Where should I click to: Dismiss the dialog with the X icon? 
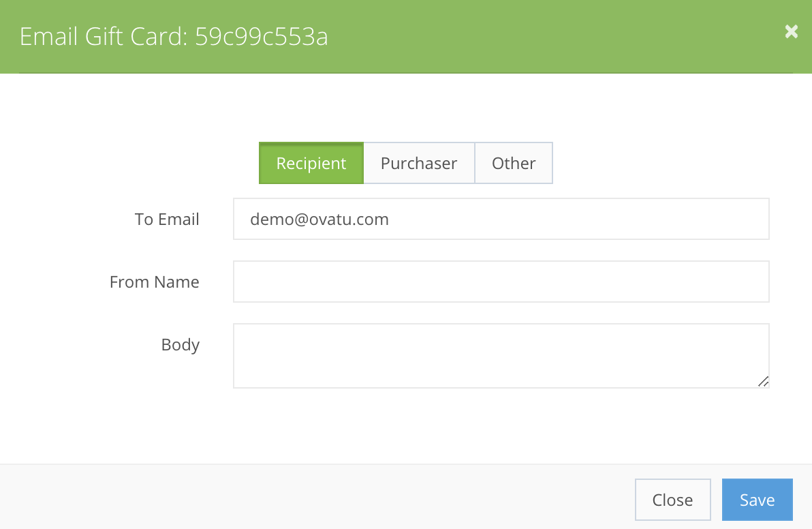[792, 31]
